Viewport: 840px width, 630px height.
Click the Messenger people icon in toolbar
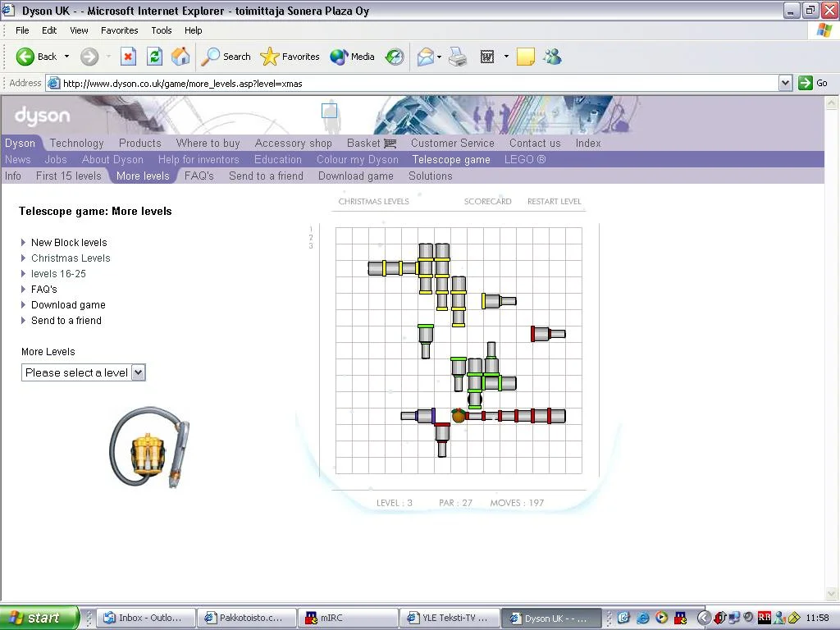click(552, 57)
